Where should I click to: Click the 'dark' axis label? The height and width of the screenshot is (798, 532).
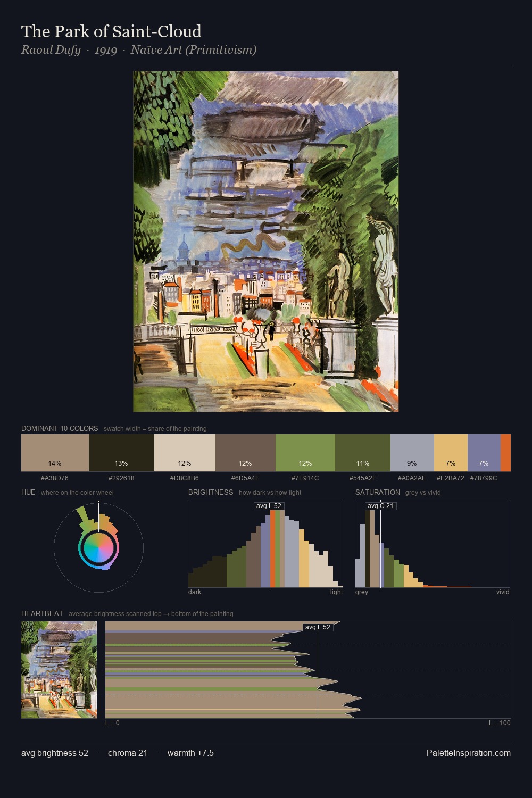click(x=195, y=592)
